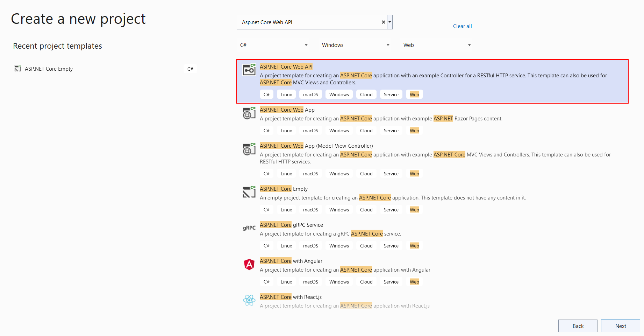Viewport: 644px width, 336px height.
Task: Click the macOS tag under Model-View-Controller template
Action: 310,174
